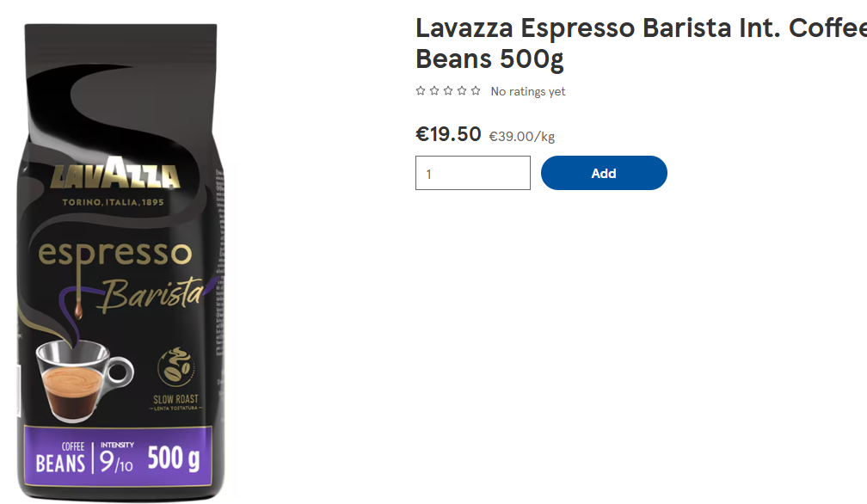Choose the fourth rating star

click(x=462, y=90)
